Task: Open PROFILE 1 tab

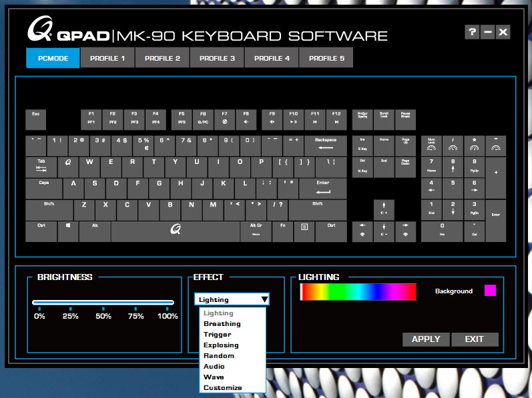Action: pyautogui.click(x=107, y=58)
